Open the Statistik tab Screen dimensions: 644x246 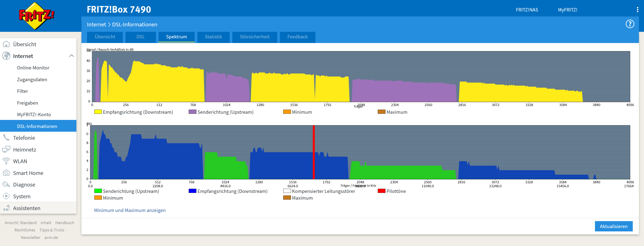tap(213, 37)
